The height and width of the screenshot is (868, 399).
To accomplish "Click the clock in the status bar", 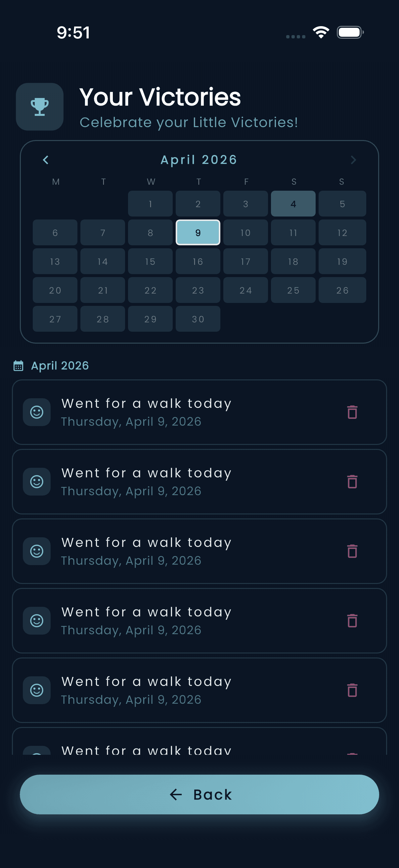I will click(74, 32).
